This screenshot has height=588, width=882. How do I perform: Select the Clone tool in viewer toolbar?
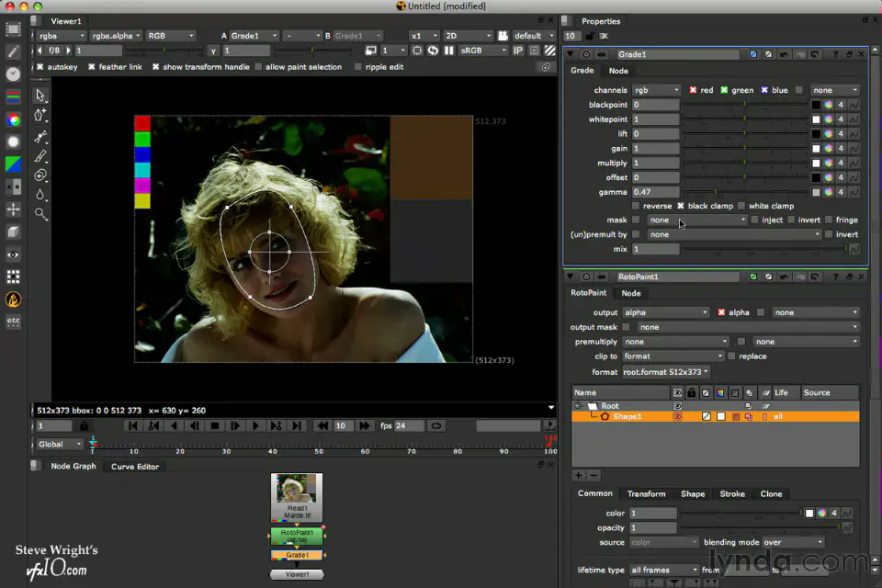(x=40, y=175)
